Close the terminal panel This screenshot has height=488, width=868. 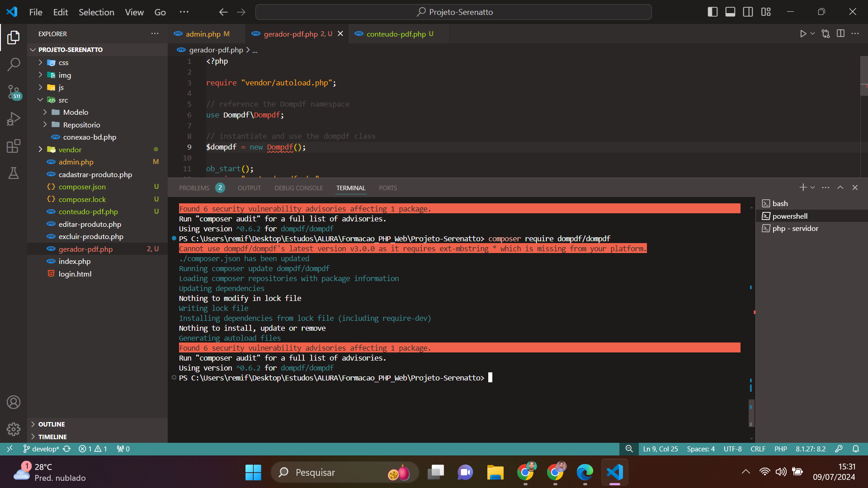click(x=855, y=188)
